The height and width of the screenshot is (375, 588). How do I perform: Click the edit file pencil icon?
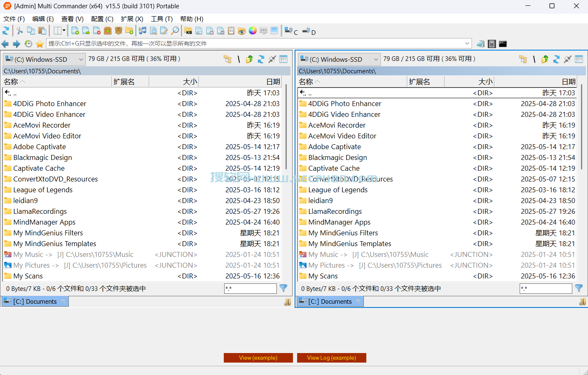164,31
